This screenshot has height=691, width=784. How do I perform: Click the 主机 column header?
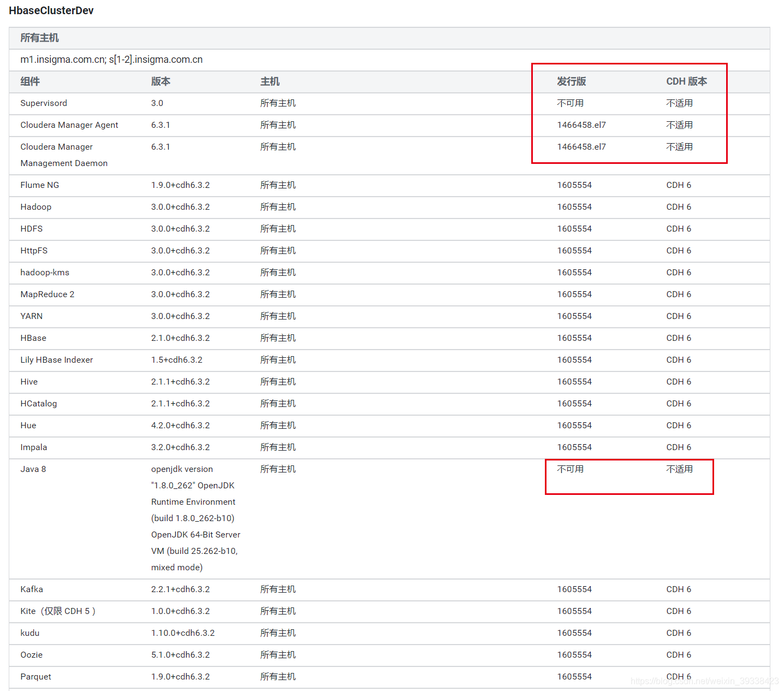[270, 81]
